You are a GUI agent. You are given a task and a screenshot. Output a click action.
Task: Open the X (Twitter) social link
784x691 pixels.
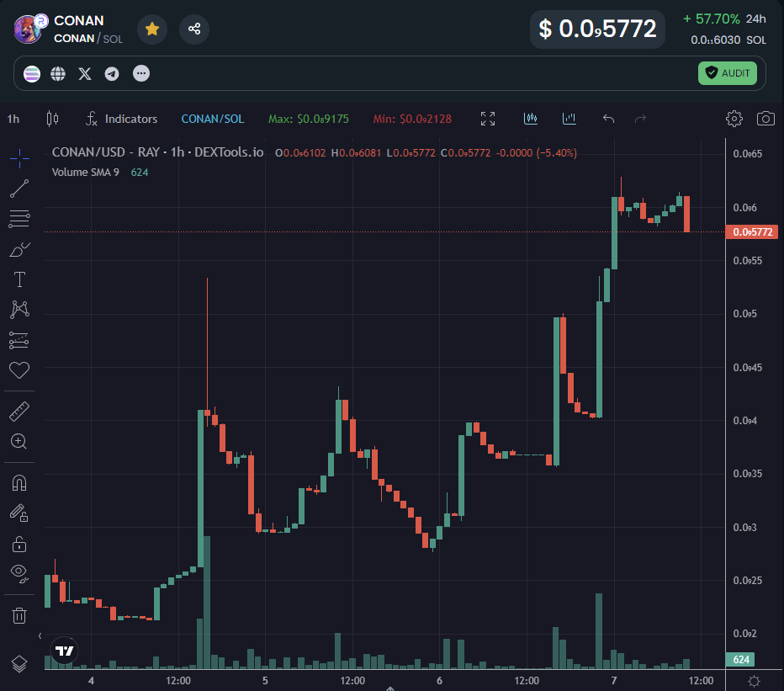(85, 74)
